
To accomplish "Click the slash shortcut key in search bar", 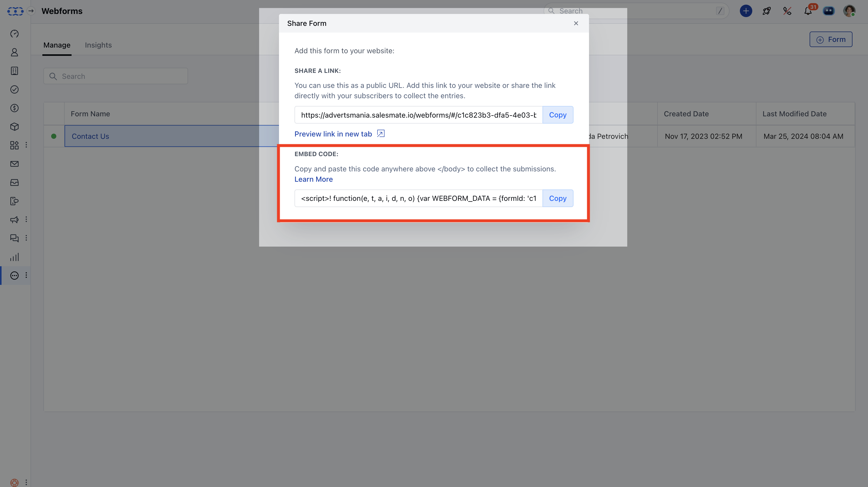I will click(720, 11).
